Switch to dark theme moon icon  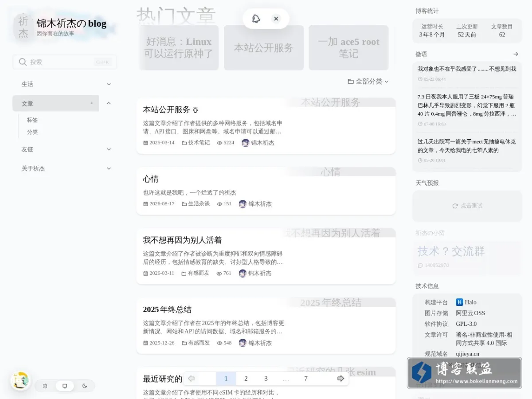click(x=85, y=386)
